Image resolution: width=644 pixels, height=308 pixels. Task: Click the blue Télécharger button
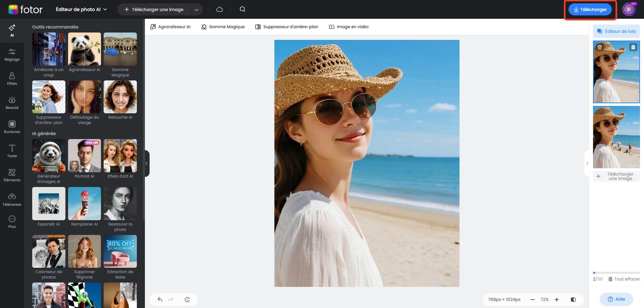click(590, 9)
